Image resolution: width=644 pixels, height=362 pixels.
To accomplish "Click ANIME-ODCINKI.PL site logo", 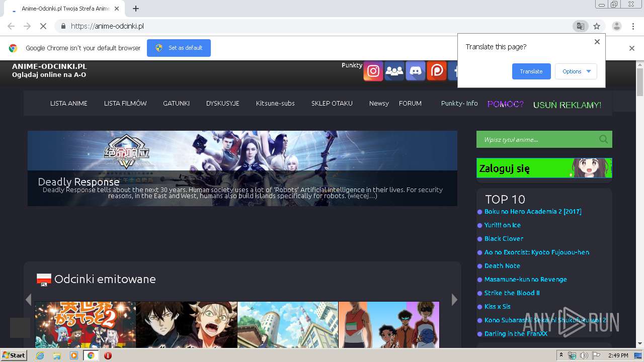I will click(x=49, y=66).
